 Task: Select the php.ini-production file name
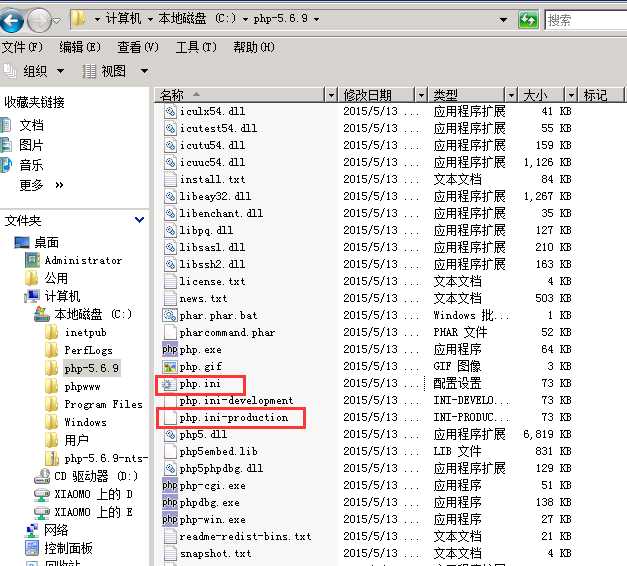234,418
